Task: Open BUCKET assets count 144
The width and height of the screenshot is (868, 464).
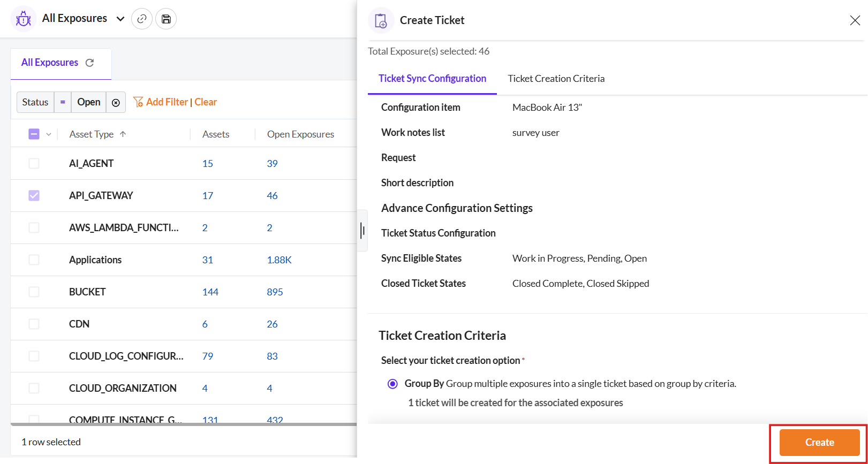Action: [210, 292]
